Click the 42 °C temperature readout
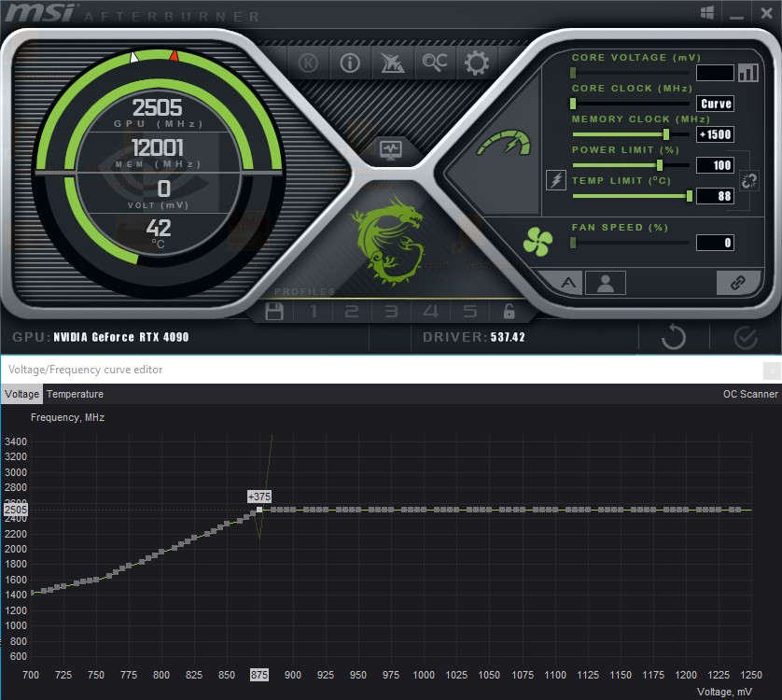The height and width of the screenshot is (700, 782). 159,229
